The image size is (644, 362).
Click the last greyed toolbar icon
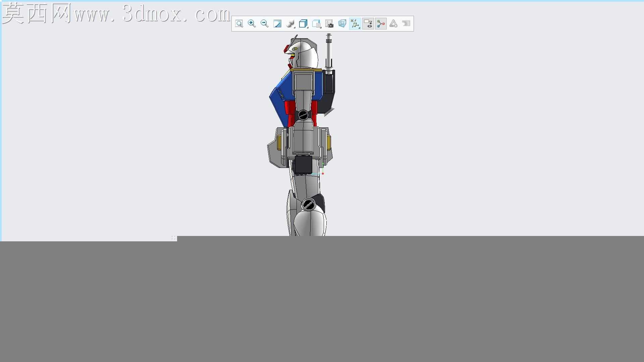(406, 24)
